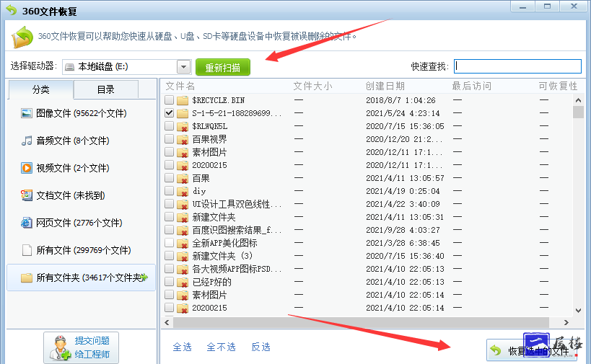Click the deleted folder icon for 已经P好的
The height and width of the screenshot is (364, 591).
[183, 282]
